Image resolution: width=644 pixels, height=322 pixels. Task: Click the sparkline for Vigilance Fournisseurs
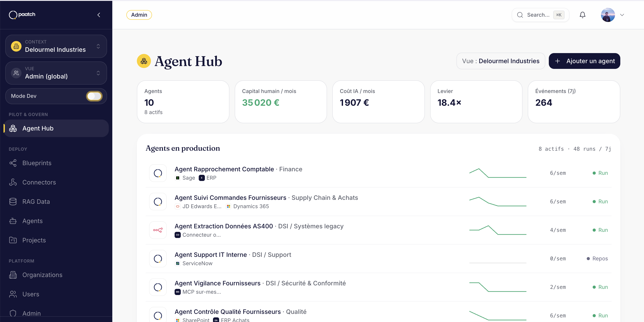[x=498, y=287]
